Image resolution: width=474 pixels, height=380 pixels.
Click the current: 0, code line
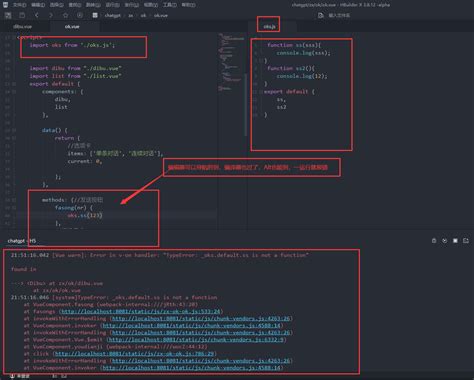click(x=85, y=161)
